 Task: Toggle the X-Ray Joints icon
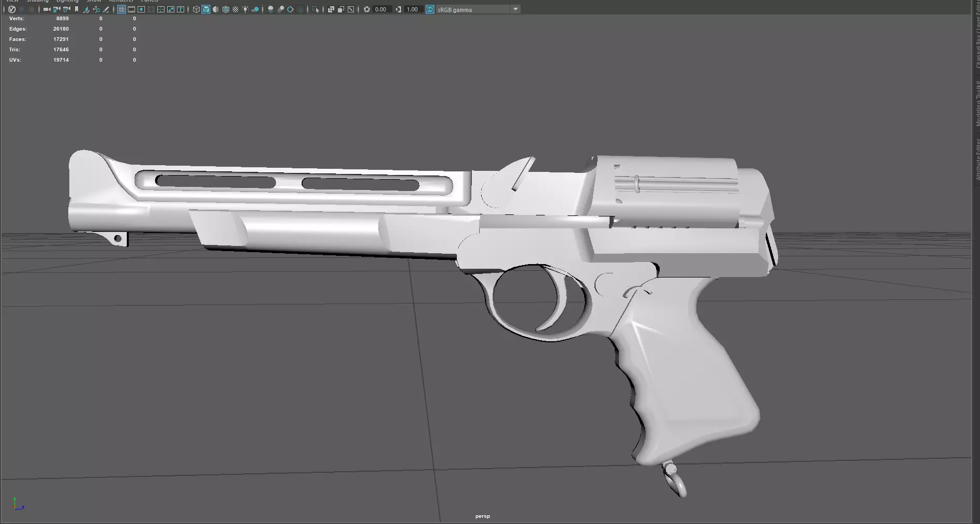tap(351, 9)
